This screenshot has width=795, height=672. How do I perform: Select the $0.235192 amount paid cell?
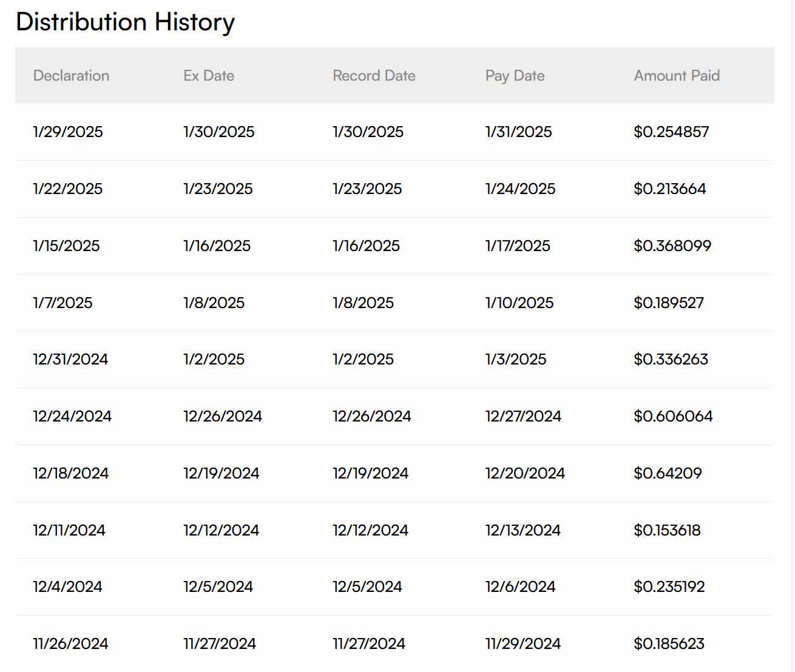[x=669, y=586]
